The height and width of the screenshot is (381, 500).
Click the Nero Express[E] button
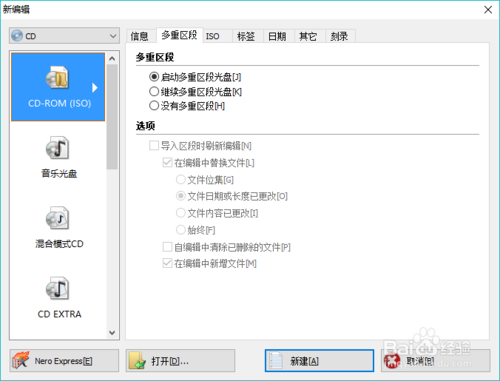point(64,361)
